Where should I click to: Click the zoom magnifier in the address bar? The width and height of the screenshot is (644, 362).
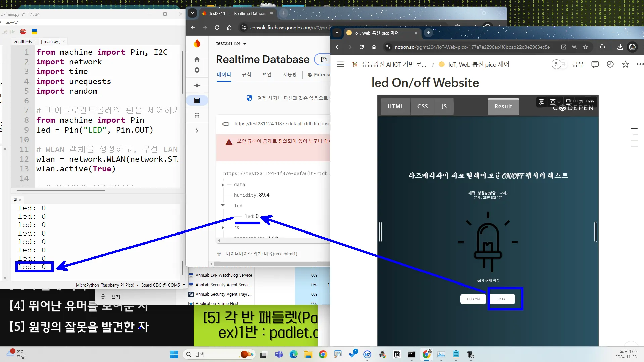point(575,47)
